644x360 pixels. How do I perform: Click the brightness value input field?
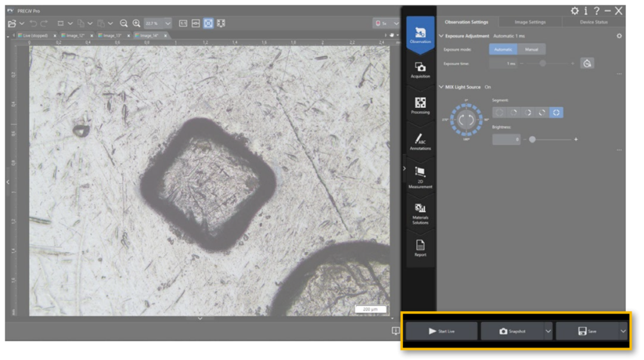tap(506, 139)
